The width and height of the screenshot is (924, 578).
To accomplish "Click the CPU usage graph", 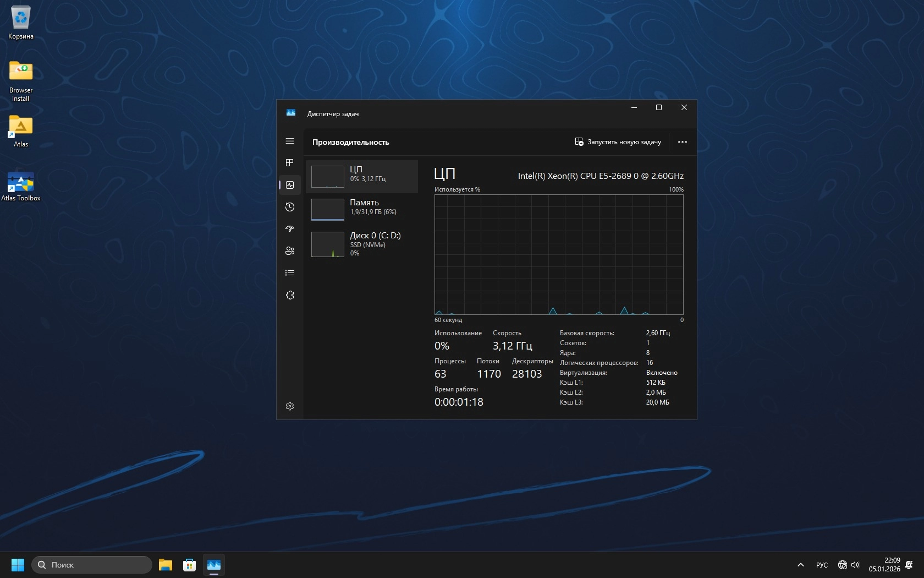I will click(559, 254).
